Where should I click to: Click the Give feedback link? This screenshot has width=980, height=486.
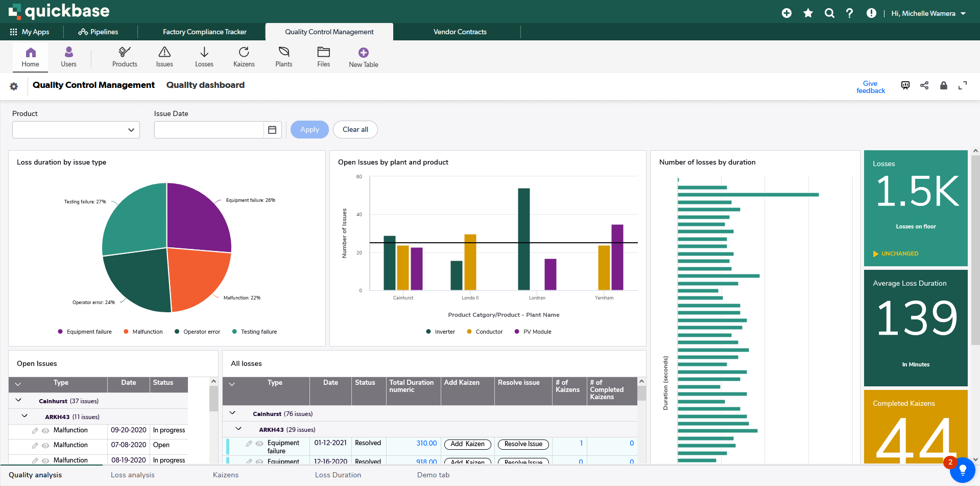(870, 87)
